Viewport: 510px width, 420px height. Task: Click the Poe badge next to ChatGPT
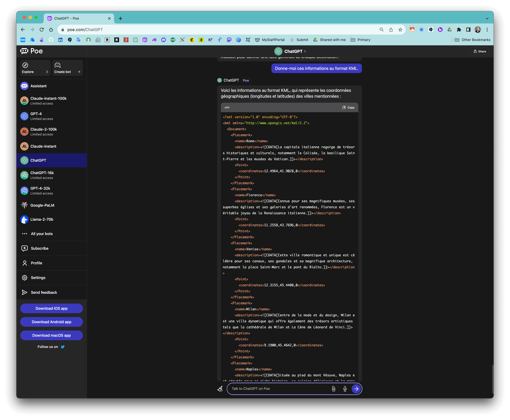pos(246,80)
